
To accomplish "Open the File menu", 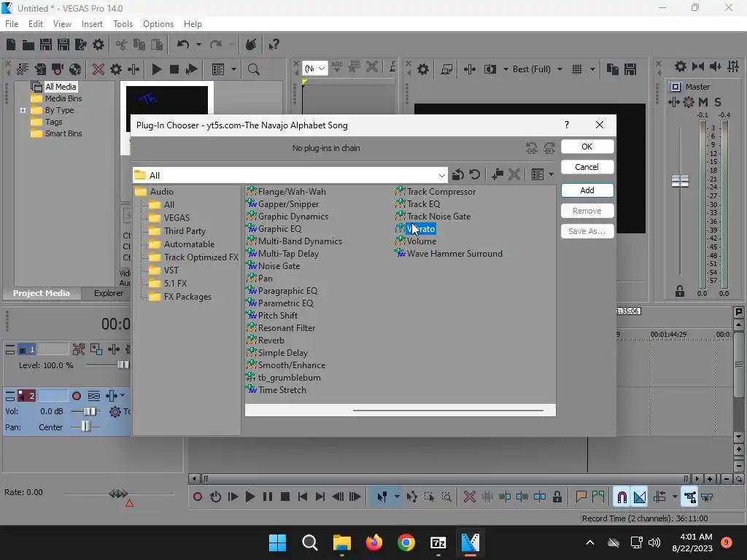I will [12, 24].
